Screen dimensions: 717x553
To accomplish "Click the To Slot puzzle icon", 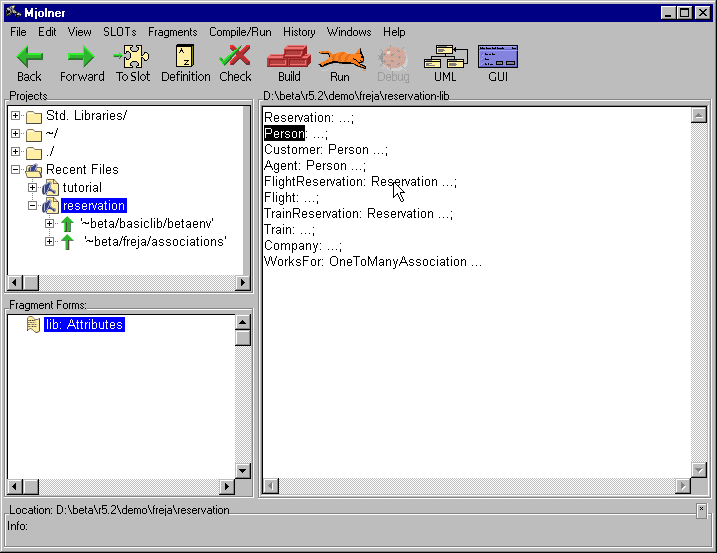I will [x=132, y=58].
